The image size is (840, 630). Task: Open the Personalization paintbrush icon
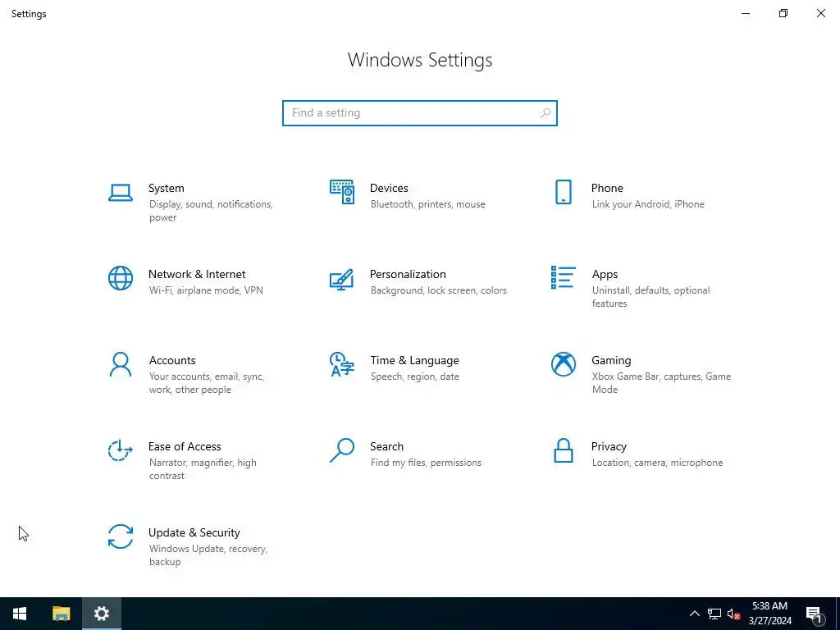(x=342, y=279)
